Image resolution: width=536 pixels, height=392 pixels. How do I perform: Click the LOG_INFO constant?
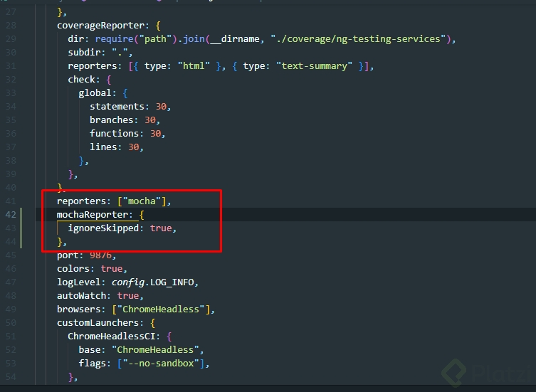[x=172, y=282]
